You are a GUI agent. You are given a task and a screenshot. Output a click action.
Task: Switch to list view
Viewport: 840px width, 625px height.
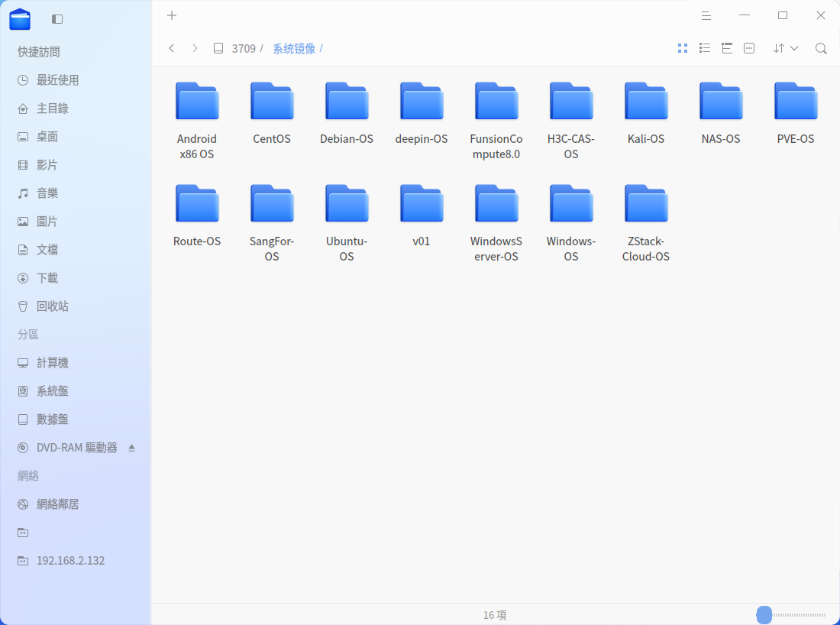click(705, 48)
